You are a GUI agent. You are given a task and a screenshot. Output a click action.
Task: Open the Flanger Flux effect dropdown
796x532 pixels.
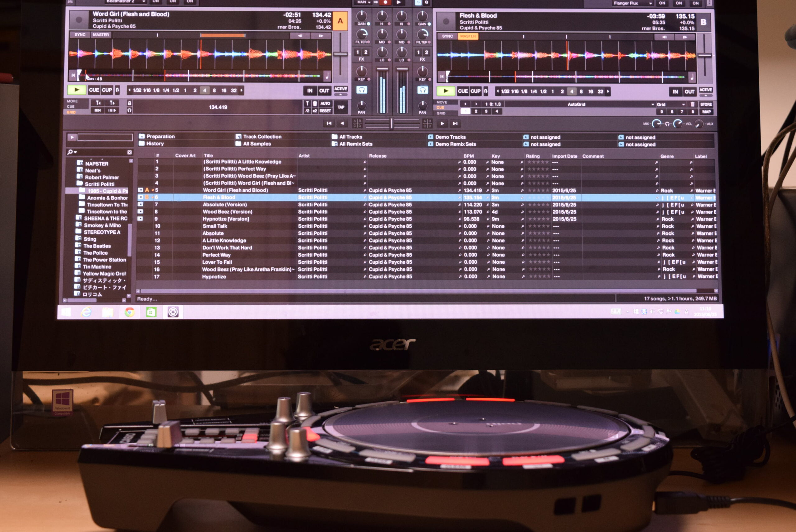pos(633,3)
